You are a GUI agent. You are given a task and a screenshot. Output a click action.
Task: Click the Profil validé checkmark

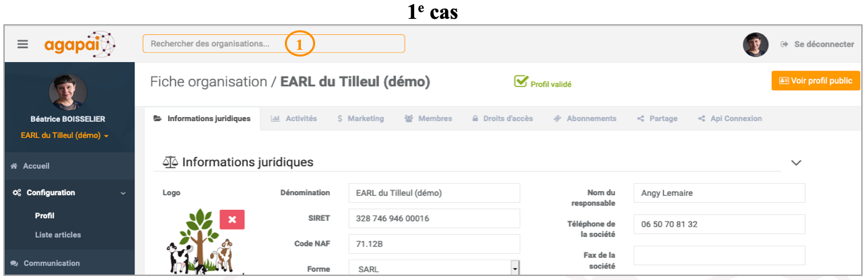(x=521, y=81)
